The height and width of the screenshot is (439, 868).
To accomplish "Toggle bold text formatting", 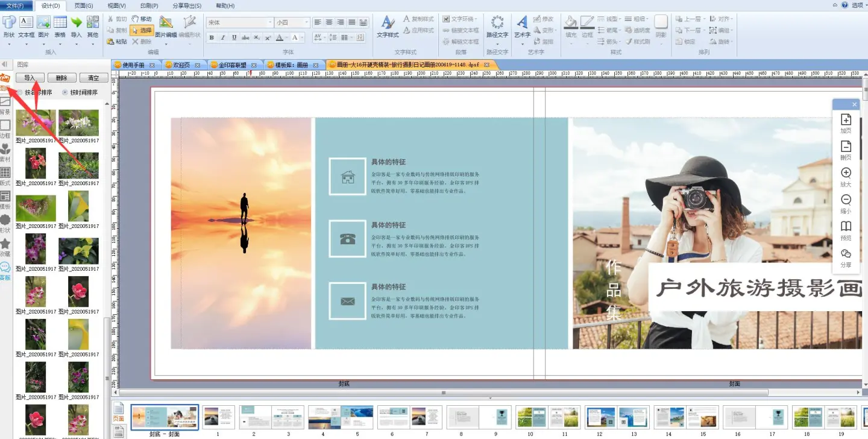I will point(212,37).
